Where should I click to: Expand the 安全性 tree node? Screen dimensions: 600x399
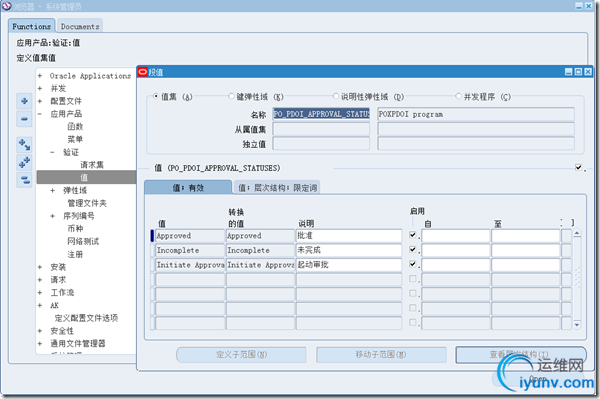[x=40, y=331]
